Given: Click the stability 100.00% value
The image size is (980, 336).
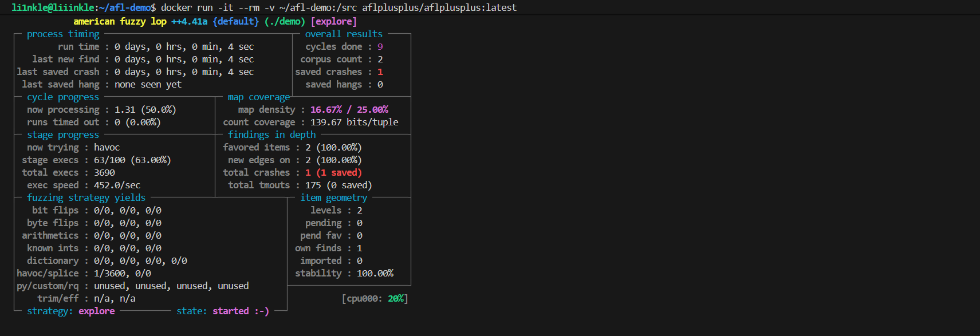Looking at the screenshot, I should pyautogui.click(x=375, y=273).
